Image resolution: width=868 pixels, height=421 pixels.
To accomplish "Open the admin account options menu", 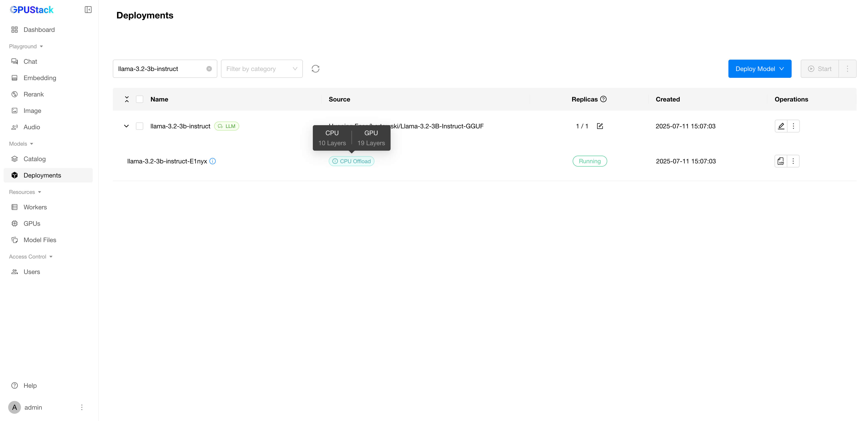I will pos(82,407).
